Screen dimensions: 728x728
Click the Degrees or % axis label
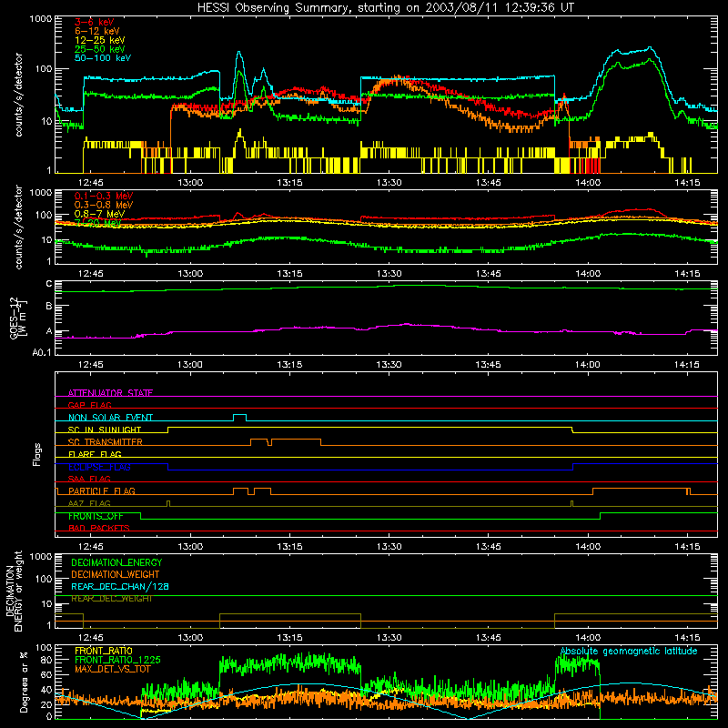pos(24,682)
